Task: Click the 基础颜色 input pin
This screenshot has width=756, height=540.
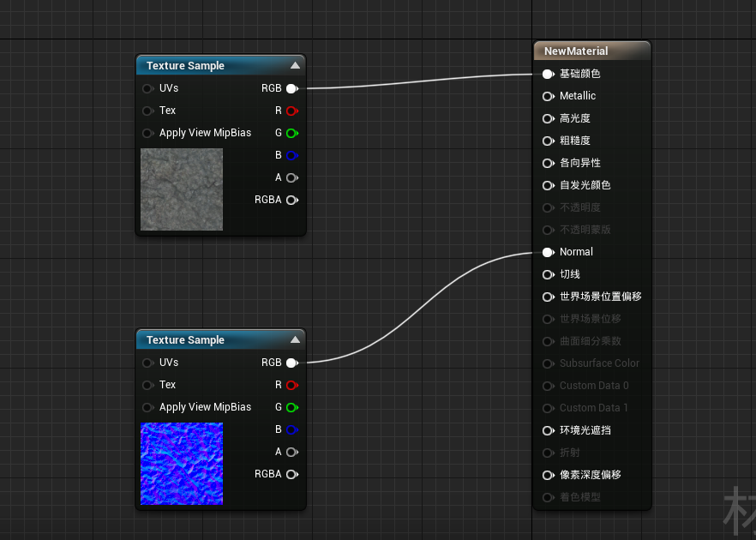Action: click(549, 75)
